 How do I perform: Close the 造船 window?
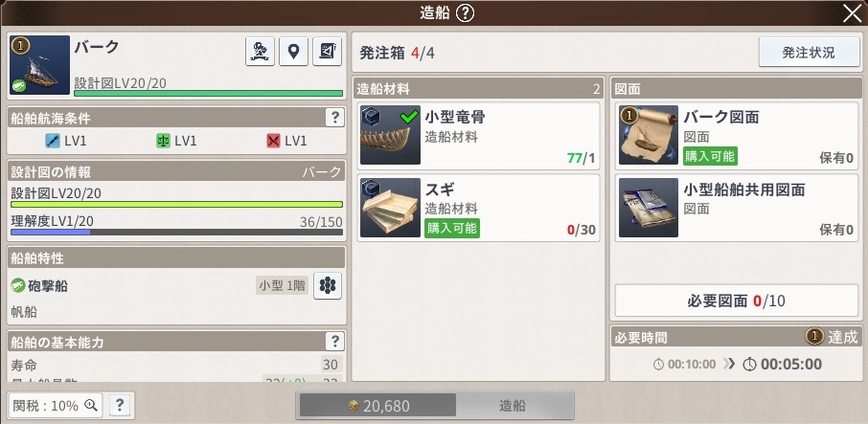point(852,13)
